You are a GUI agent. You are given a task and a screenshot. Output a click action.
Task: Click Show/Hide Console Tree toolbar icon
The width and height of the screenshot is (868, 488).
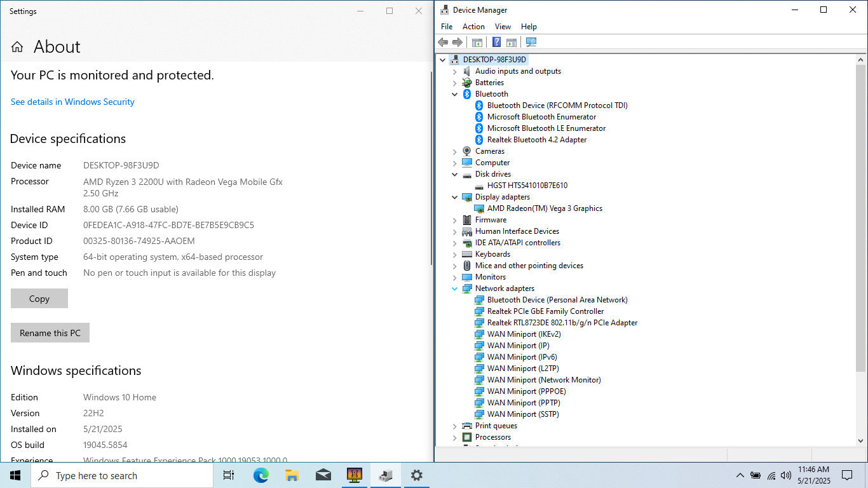pyautogui.click(x=477, y=43)
